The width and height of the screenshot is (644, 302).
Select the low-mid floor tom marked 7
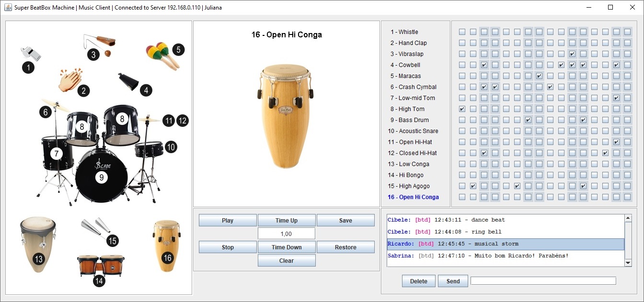click(x=57, y=154)
